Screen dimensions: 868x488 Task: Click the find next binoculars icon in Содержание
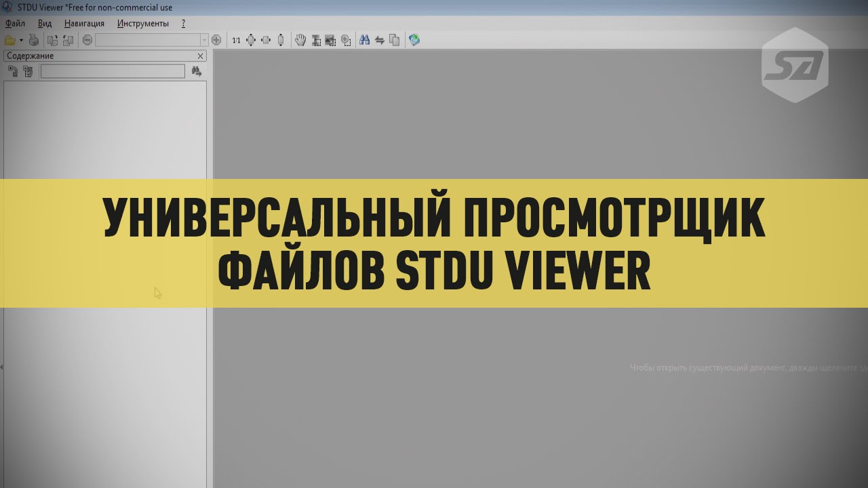coord(197,71)
